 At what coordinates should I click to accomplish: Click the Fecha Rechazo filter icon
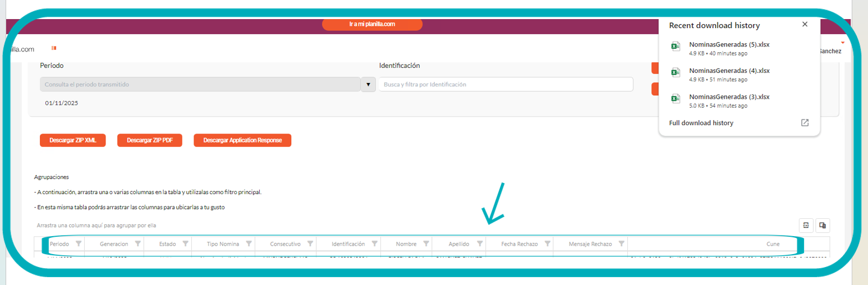pyautogui.click(x=547, y=244)
